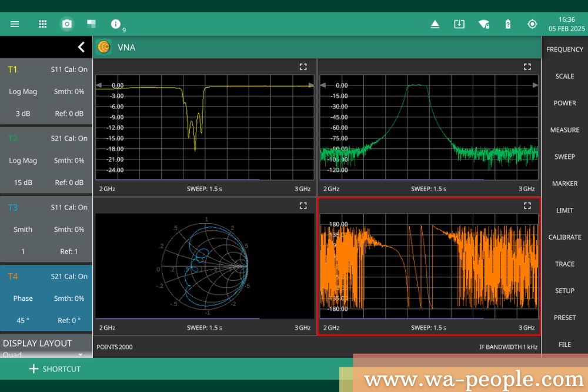Maximize the T4 S21 Phase plot
Image resolution: width=588 pixels, height=392 pixels.
pyautogui.click(x=527, y=205)
